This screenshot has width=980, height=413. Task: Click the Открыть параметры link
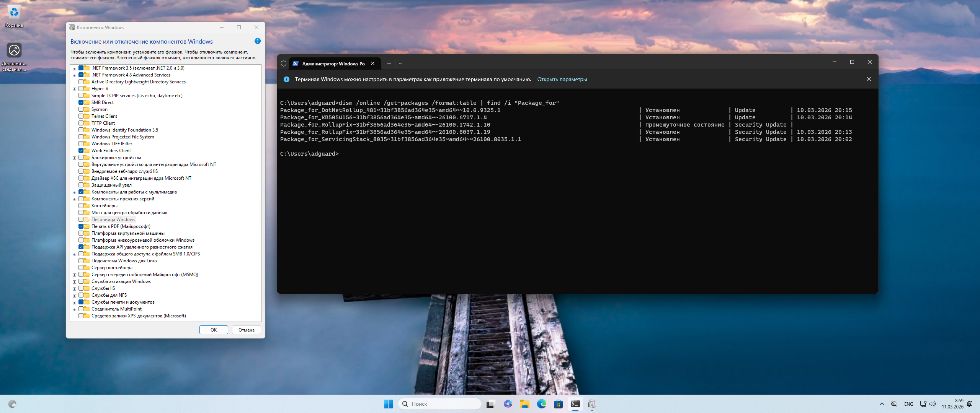[562, 79]
